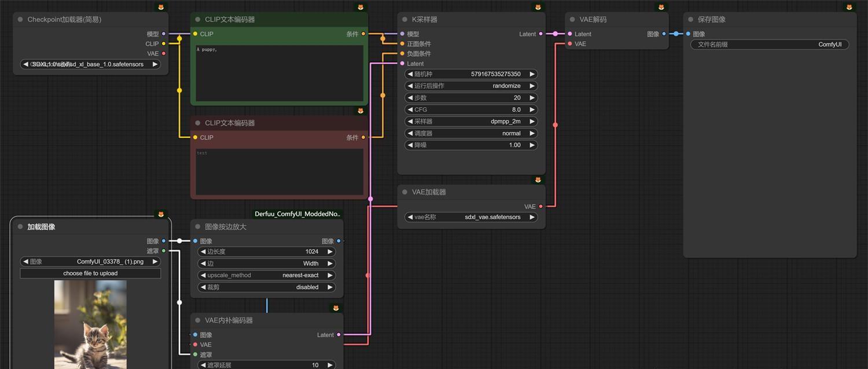Click the 负面条件 input port on K采样器

(x=402, y=53)
